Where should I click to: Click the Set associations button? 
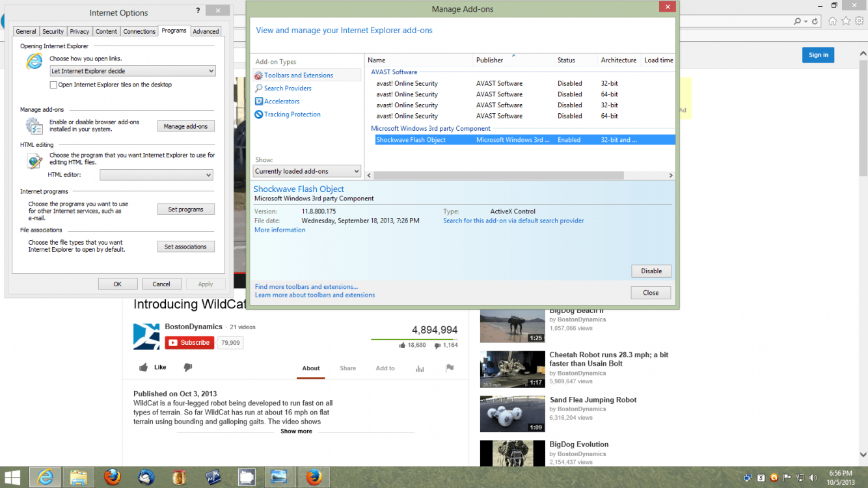coord(186,247)
